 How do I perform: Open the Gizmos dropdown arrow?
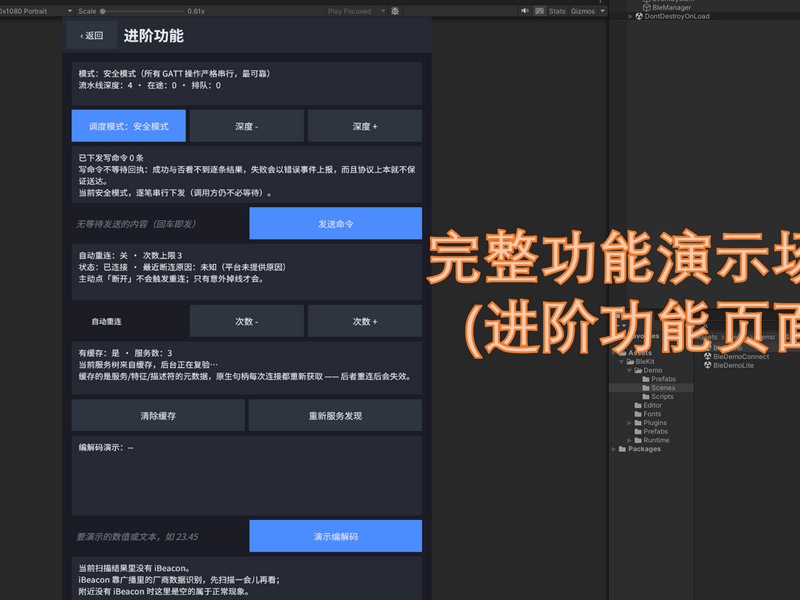(x=603, y=11)
